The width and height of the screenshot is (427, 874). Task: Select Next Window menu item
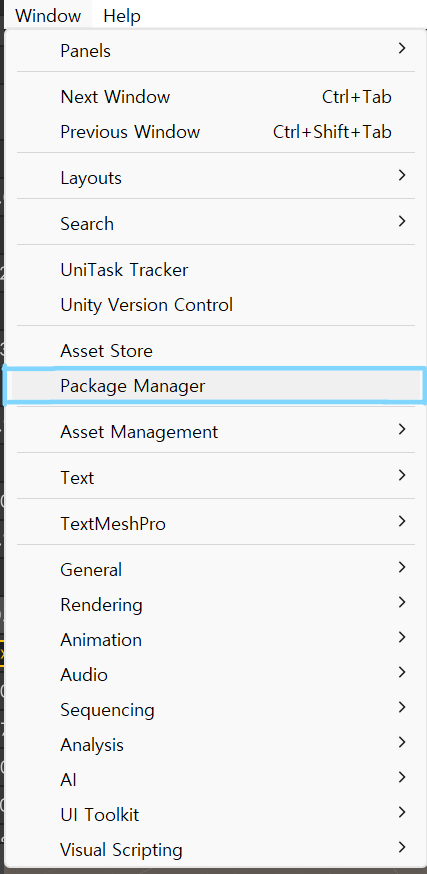pyautogui.click(x=215, y=97)
